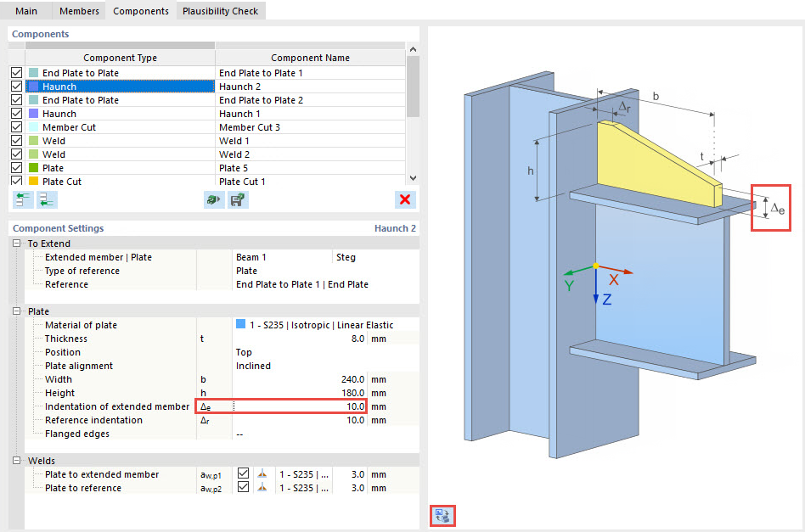Screen dimensions: 805x532
Task: Toggle the End Plate to Plate 2 checkbox
Action: coord(16,100)
